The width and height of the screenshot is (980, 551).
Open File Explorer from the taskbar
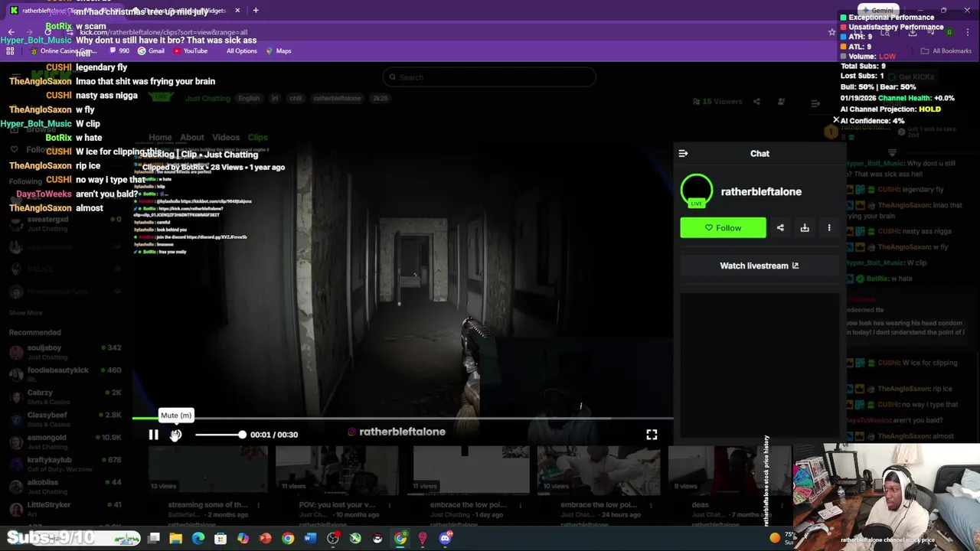point(176,539)
